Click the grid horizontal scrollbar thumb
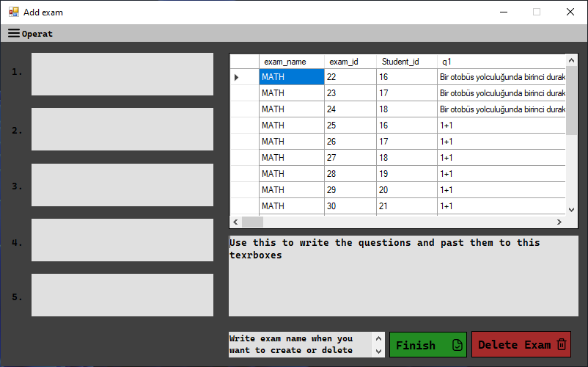The height and width of the screenshot is (367, 588). tap(252, 222)
